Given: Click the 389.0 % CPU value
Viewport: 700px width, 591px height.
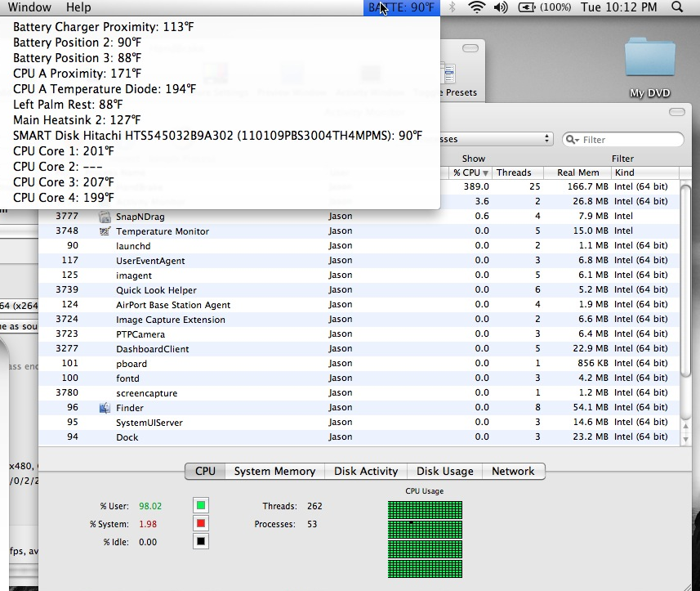Looking at the screenshot, I should click(476, 186).
